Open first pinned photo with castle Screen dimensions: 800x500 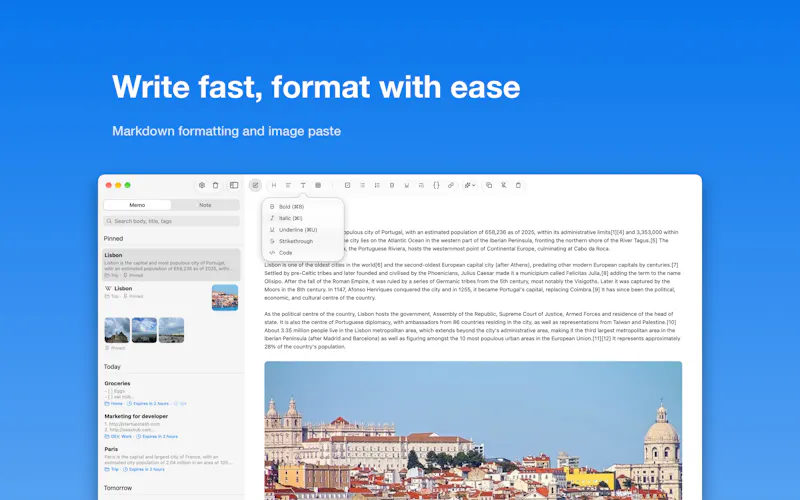pyautogui.click(x=117, y=330)
